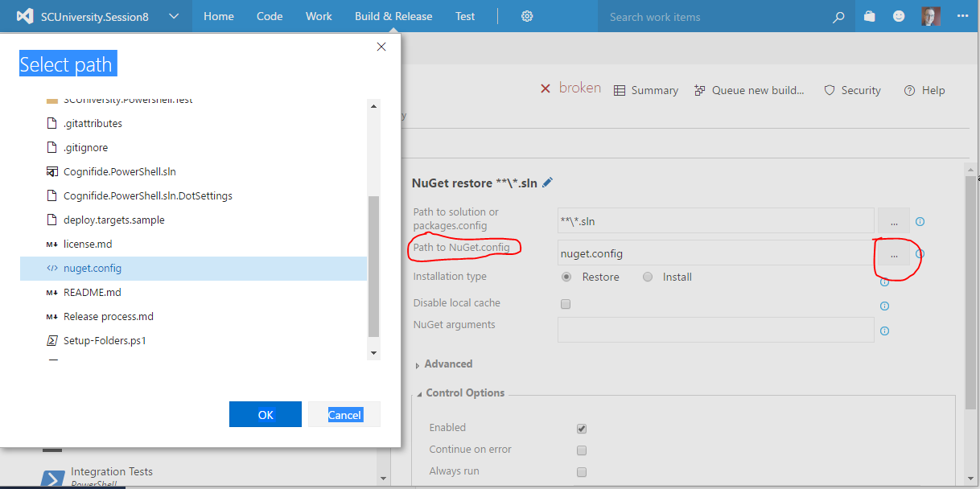Click Queue new build link

[x=749, y=90]
